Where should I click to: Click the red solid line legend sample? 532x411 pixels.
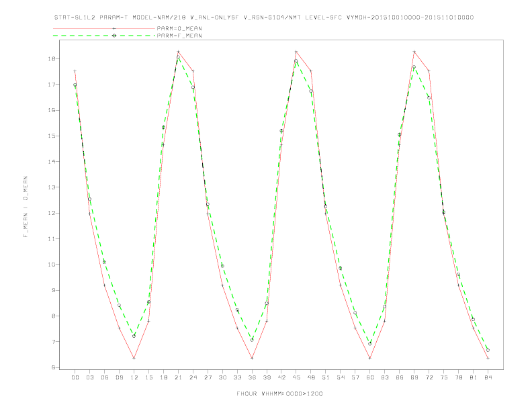pos(104,28)
